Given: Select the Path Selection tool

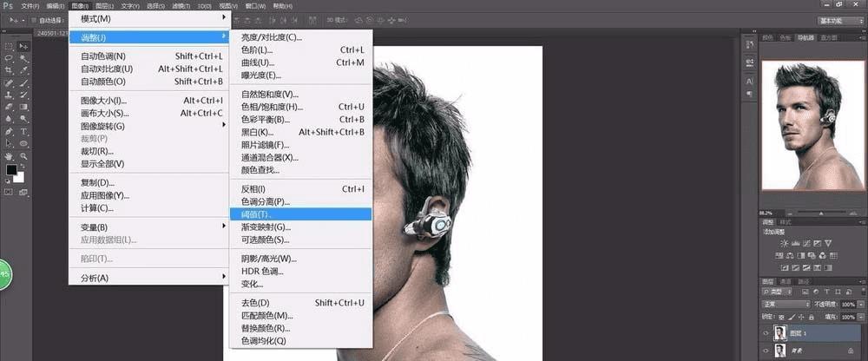Looking at the screenshot, I should (x=9, y=143).
